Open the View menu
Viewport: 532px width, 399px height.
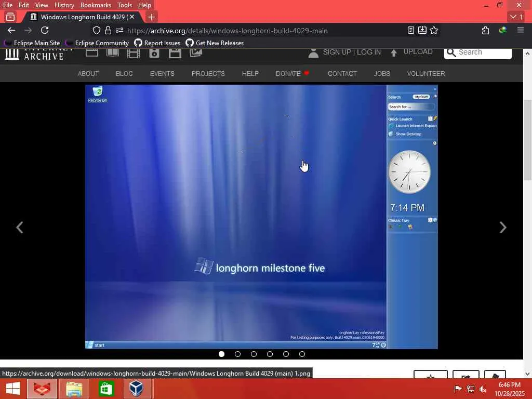42,5
